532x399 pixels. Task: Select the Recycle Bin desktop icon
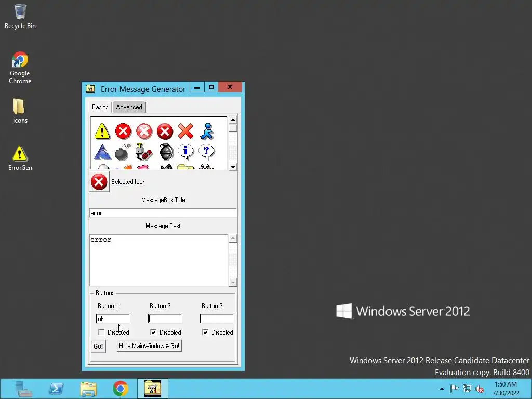click(x=20, y=17)
